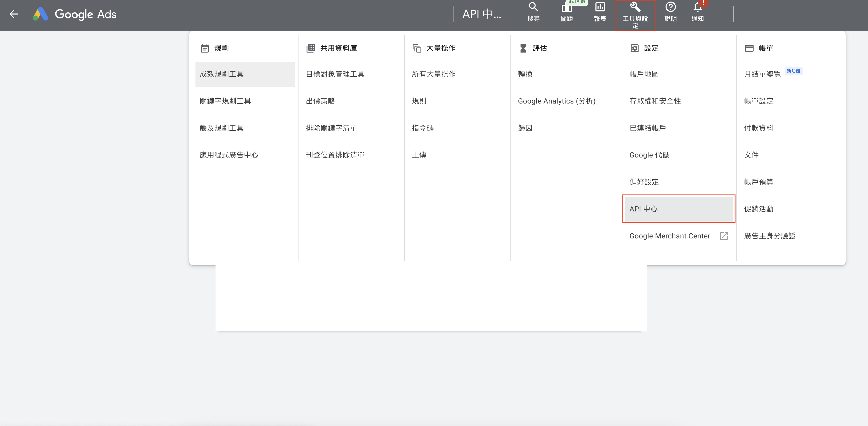
Task: Open the 間距 (spacing) beta icon
Action: [566, 8]
